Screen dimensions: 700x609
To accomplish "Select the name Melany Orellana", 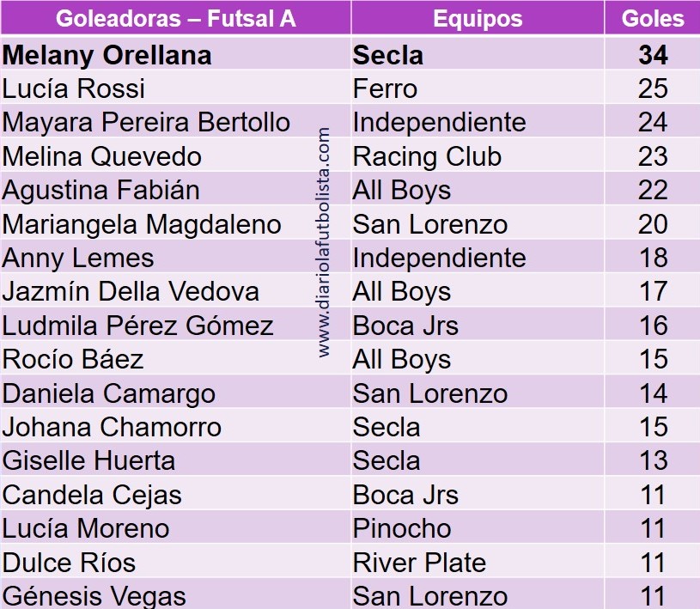I will click(x=107, y=55).
